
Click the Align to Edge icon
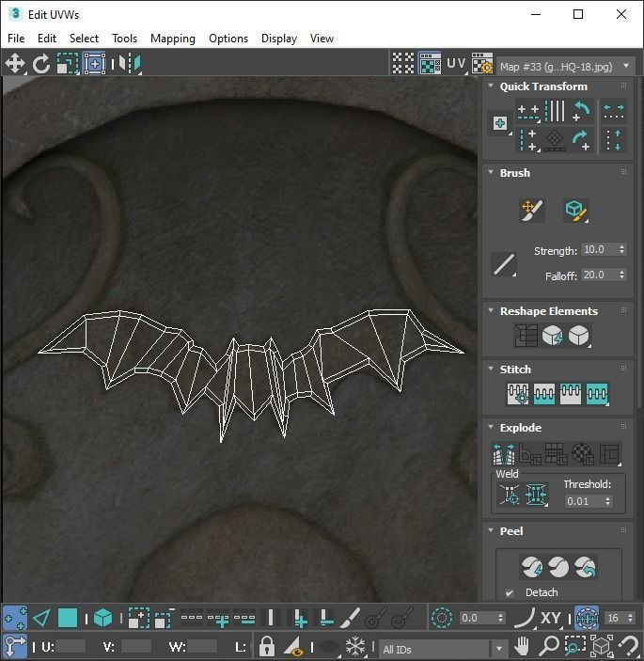click(555, 140)
